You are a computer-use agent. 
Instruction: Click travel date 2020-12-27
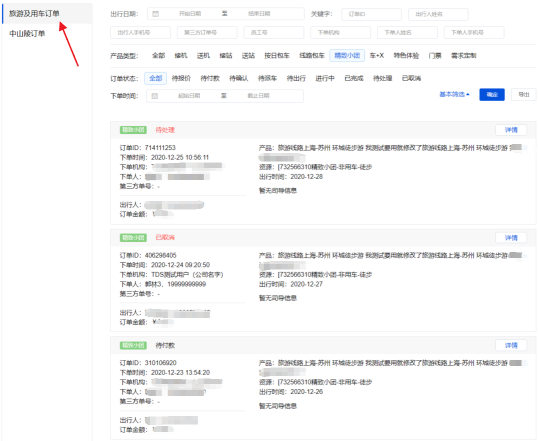pos(307,284)
